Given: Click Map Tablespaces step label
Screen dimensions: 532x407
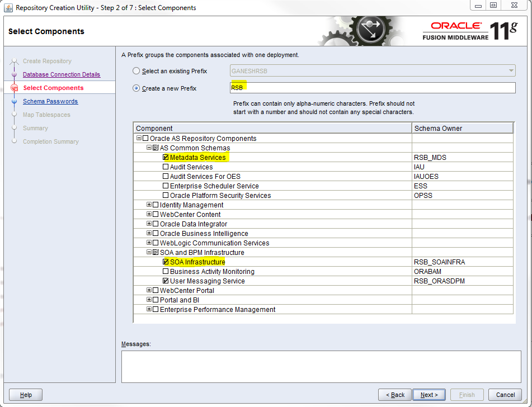Looking at the screenshot, I should 46,115.
